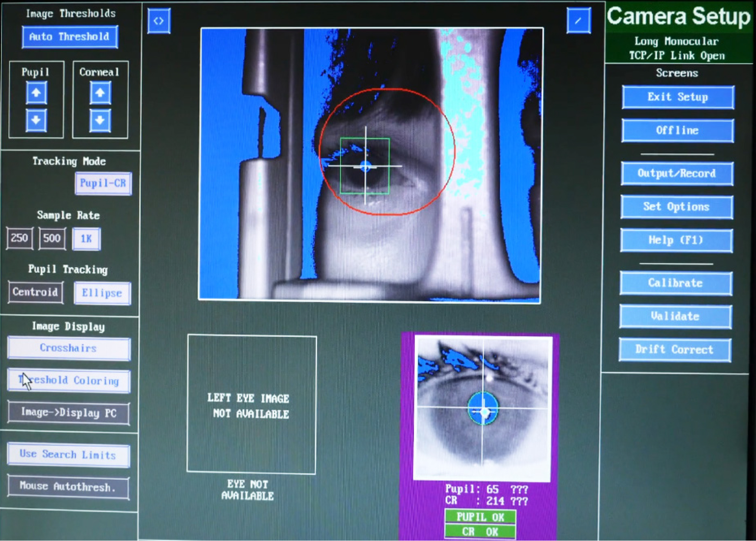Viewport: 756px width, 541px height.
Task: Start the Calibrate procedure
Action: (676, 283)
